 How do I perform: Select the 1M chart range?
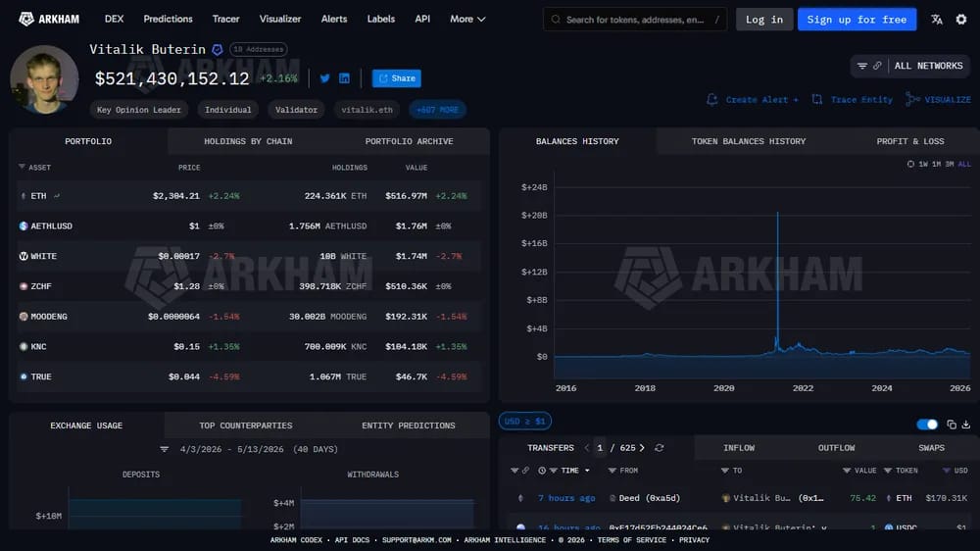click(936, 164)
